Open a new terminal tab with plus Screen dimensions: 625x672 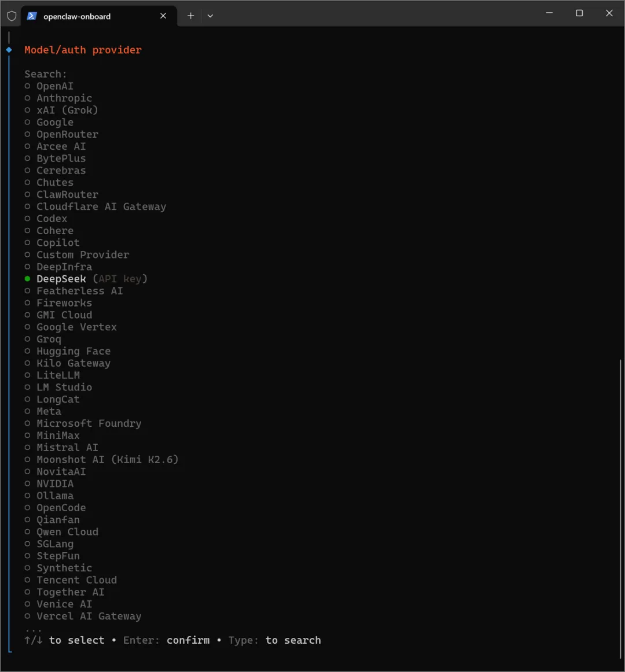pos(190,16)
